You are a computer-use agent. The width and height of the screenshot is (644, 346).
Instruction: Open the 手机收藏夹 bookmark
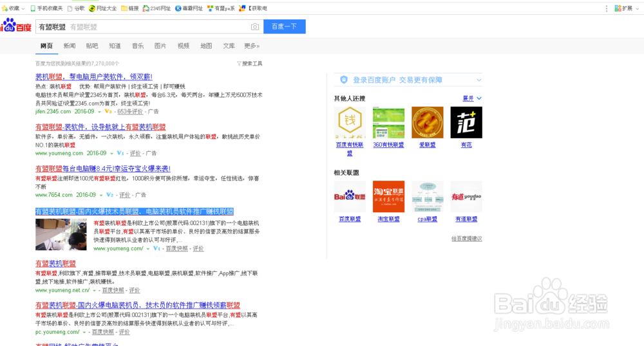point(46,8)
